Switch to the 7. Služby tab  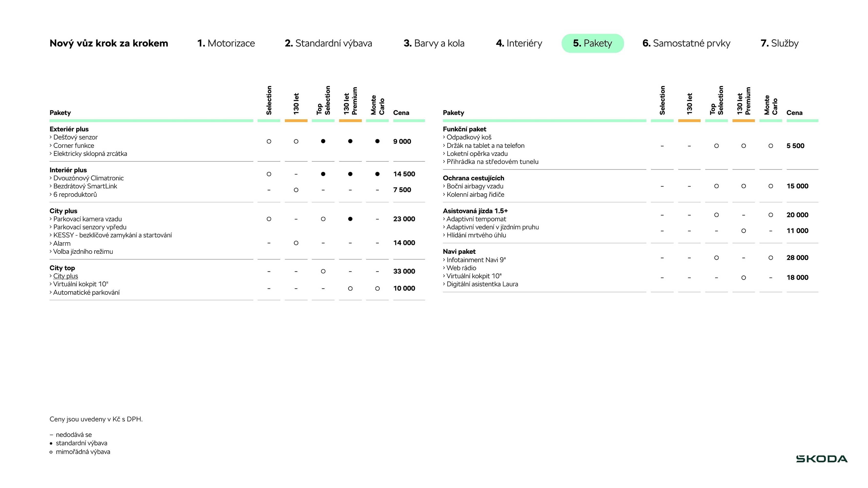[779, 43]
